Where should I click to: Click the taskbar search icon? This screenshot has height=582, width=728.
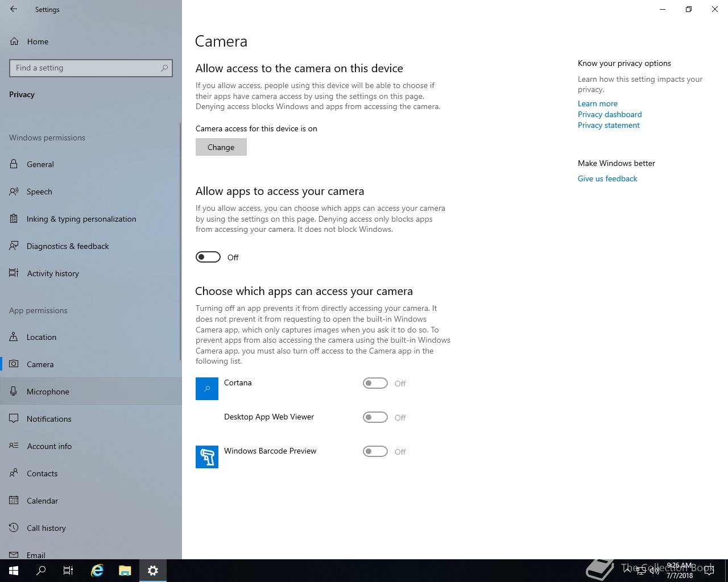[x=41, y=571]
